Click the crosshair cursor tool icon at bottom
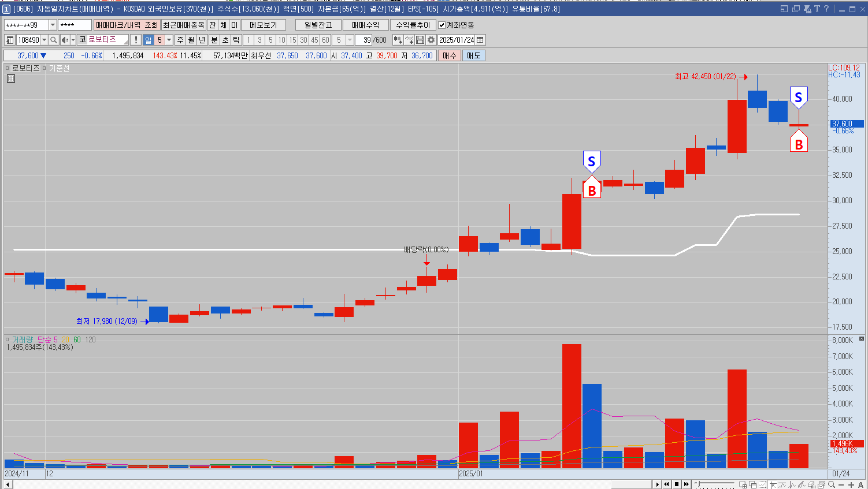Image resolution: width=868 pixels, height=489 pixels. 773,484
